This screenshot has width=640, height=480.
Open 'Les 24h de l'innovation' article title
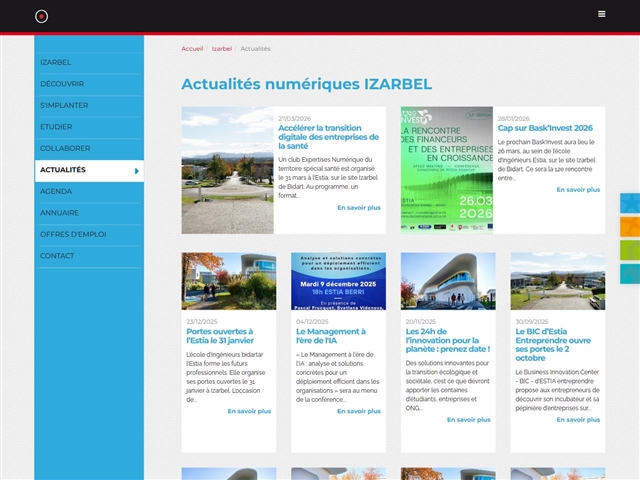(447, 340)
